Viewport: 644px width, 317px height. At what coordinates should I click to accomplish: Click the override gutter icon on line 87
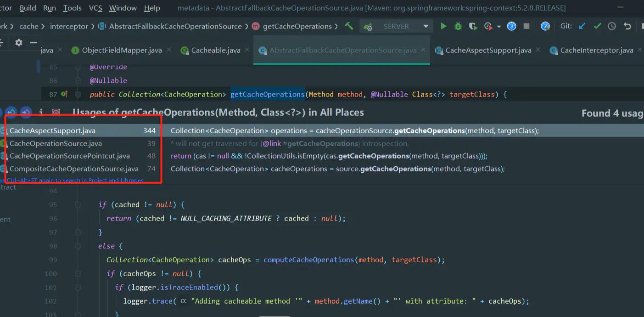pyautogui.click(x=64, y=94)
